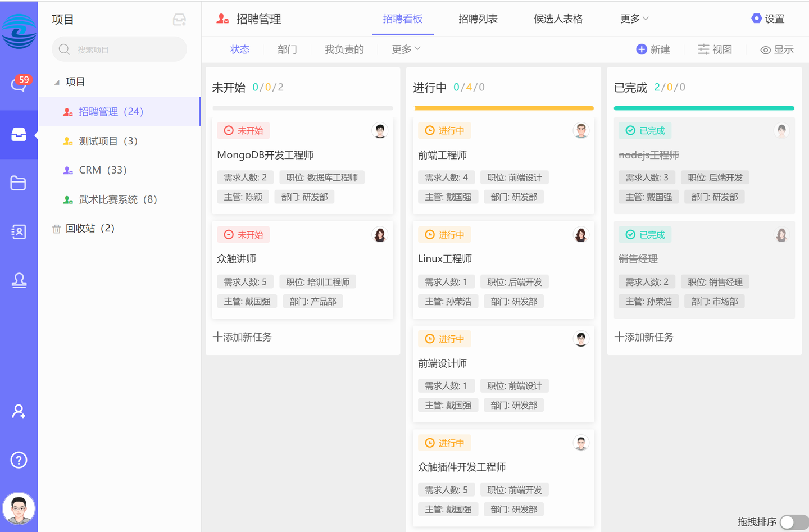Open the approval stamp icon in sidebar
This screenshot has height=532, width=809.
19,281
